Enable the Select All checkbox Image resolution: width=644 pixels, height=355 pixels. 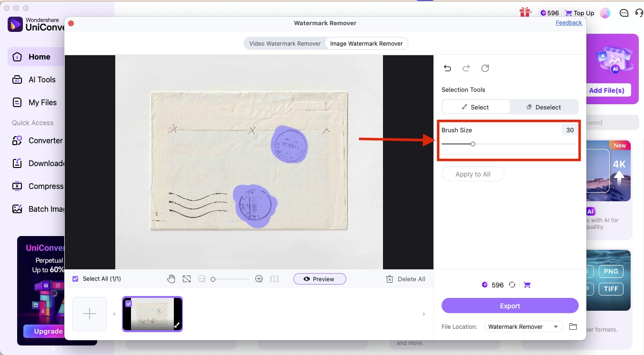click(x=75, y=278)
